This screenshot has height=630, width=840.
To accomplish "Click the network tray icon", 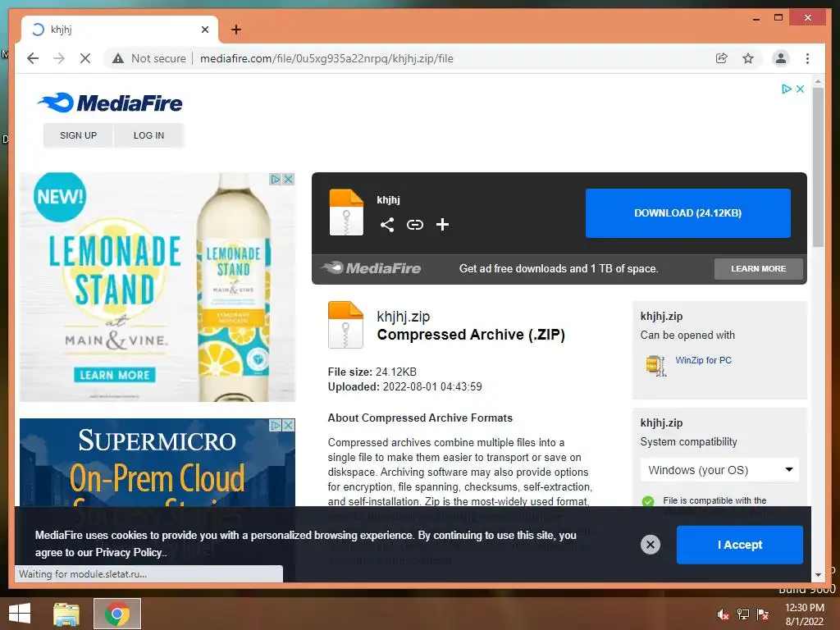I will (743, 614).
